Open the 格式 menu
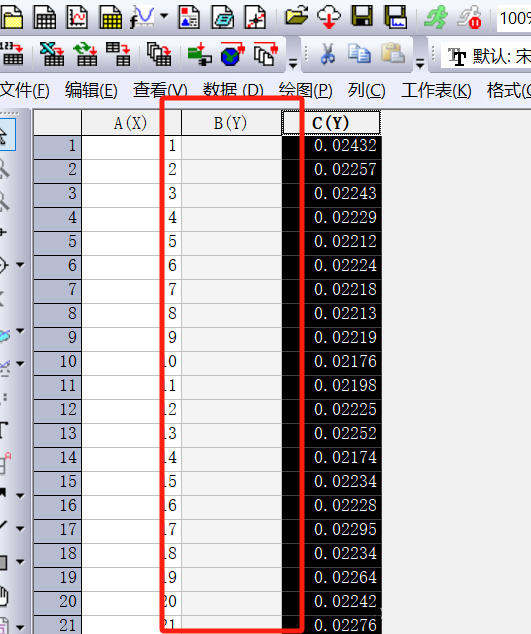 point(509,90)
